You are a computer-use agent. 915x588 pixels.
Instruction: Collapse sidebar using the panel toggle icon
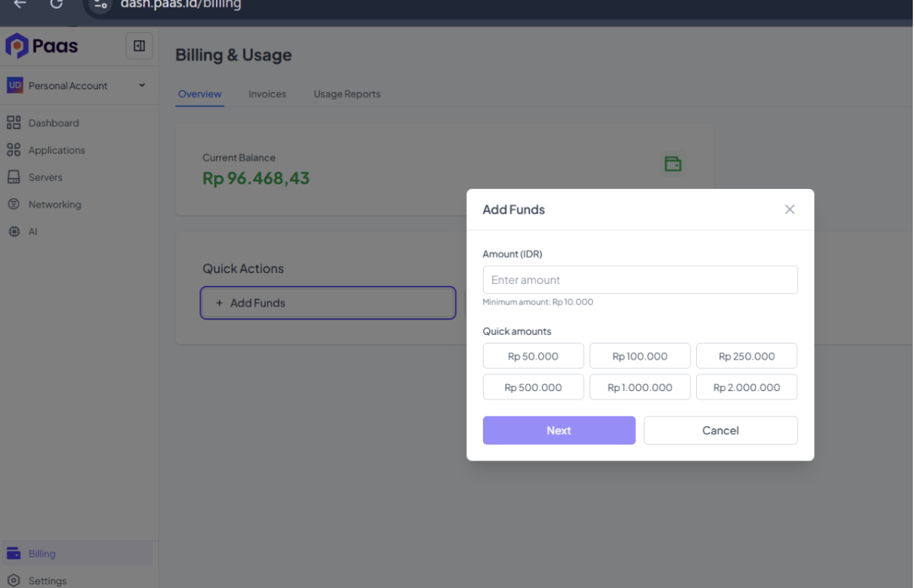[139, 46]
